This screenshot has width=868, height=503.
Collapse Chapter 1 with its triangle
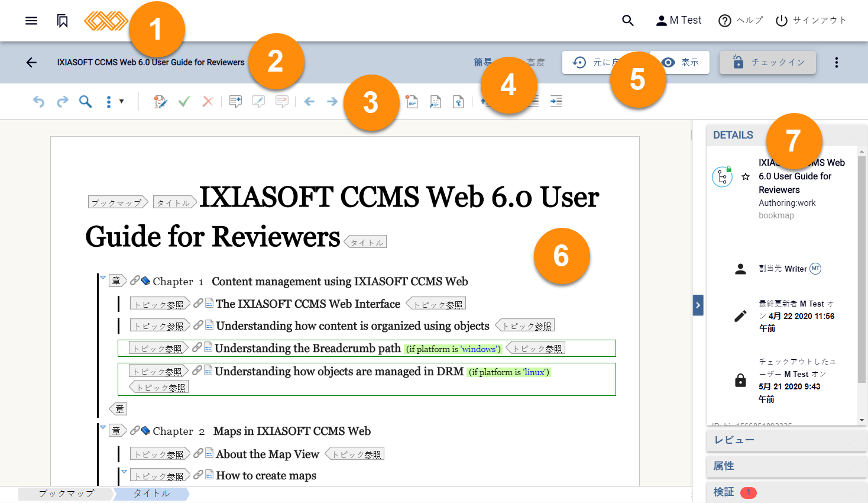(x=103, y=277)
